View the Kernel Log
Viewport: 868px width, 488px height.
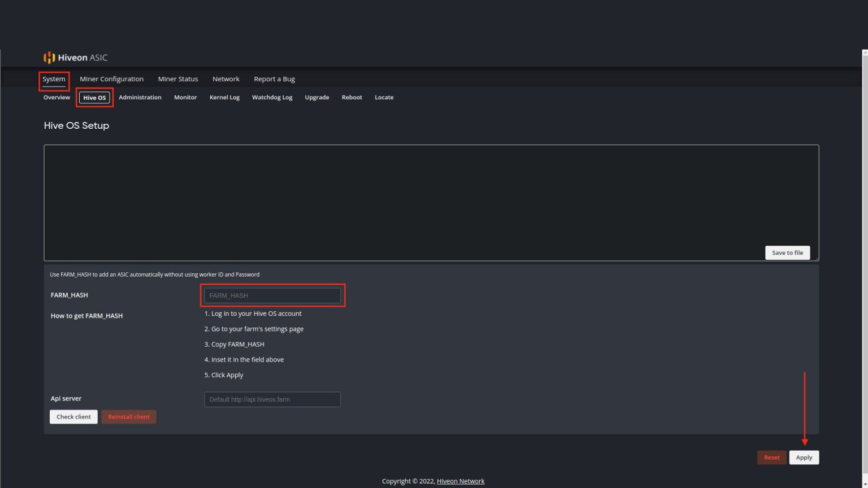coord(224,98)
